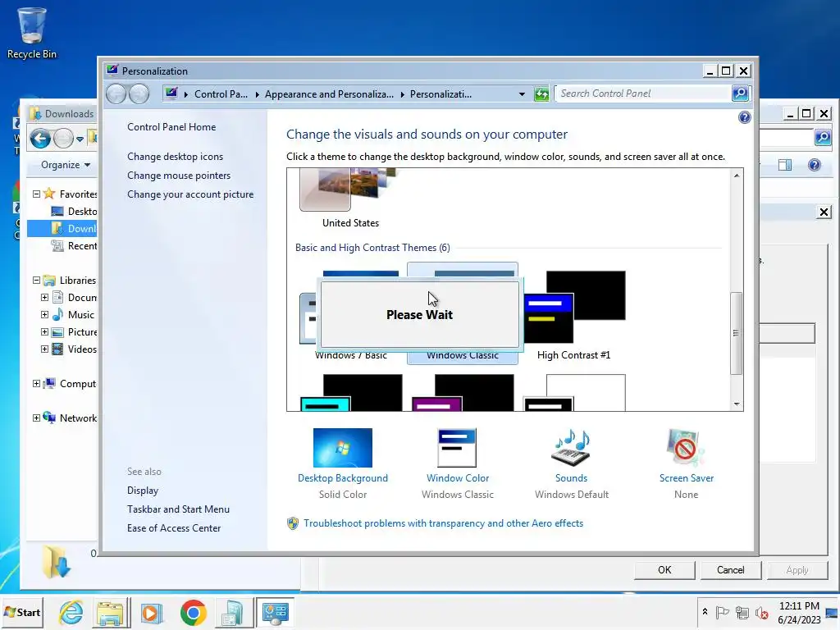Click Change your account picture link
Screen dimensions: 840x630
(190, 194)
